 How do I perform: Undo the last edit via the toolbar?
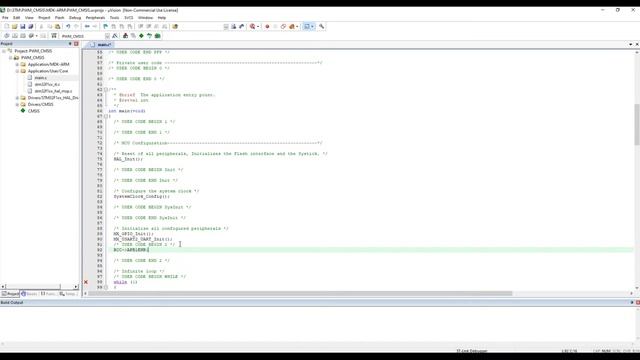coord(68,27)
